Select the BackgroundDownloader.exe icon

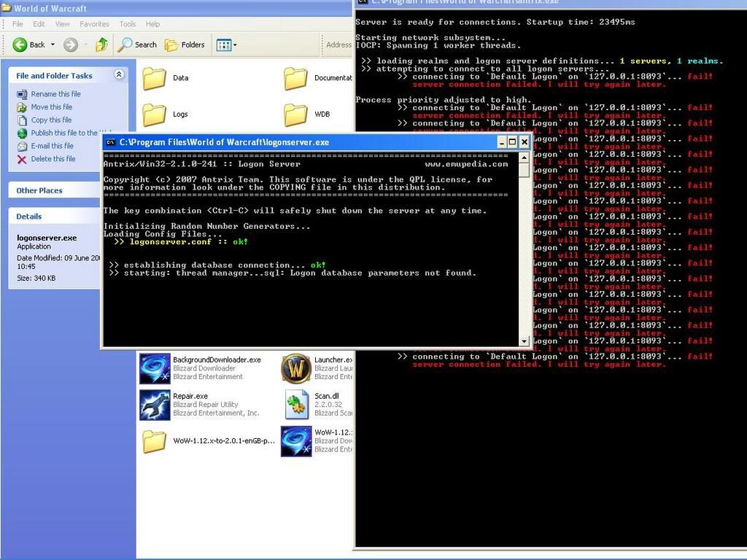pyautogui.click(x=155, y=368)
